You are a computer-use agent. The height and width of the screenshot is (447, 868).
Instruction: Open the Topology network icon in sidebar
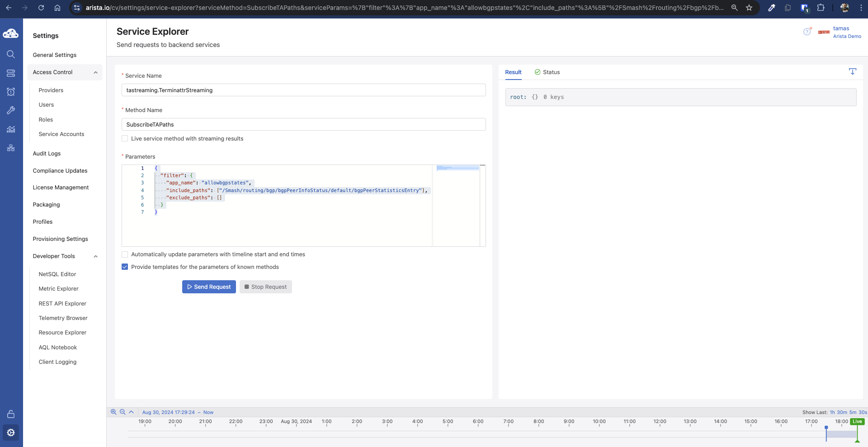click(11, 148)
